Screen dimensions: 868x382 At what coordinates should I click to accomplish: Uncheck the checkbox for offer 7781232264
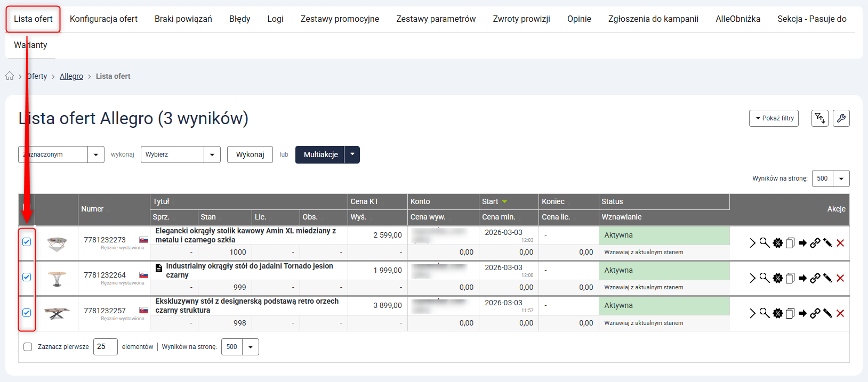coord(27,277)
